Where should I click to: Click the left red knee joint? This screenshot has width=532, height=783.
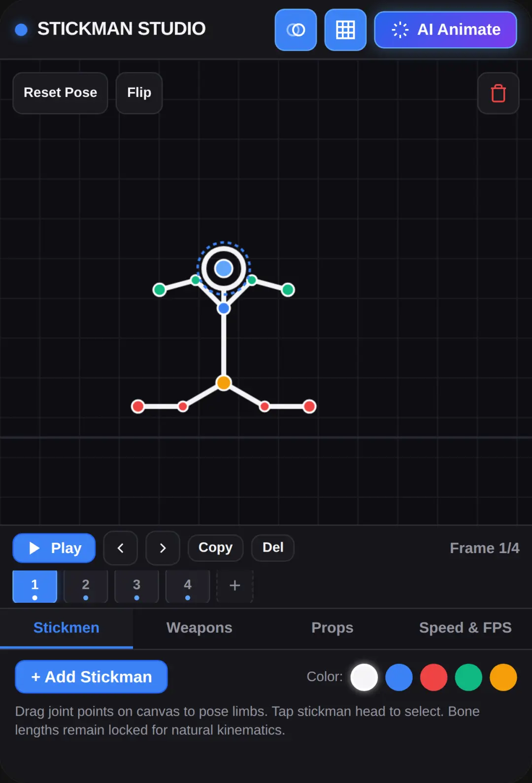(183, 406)
